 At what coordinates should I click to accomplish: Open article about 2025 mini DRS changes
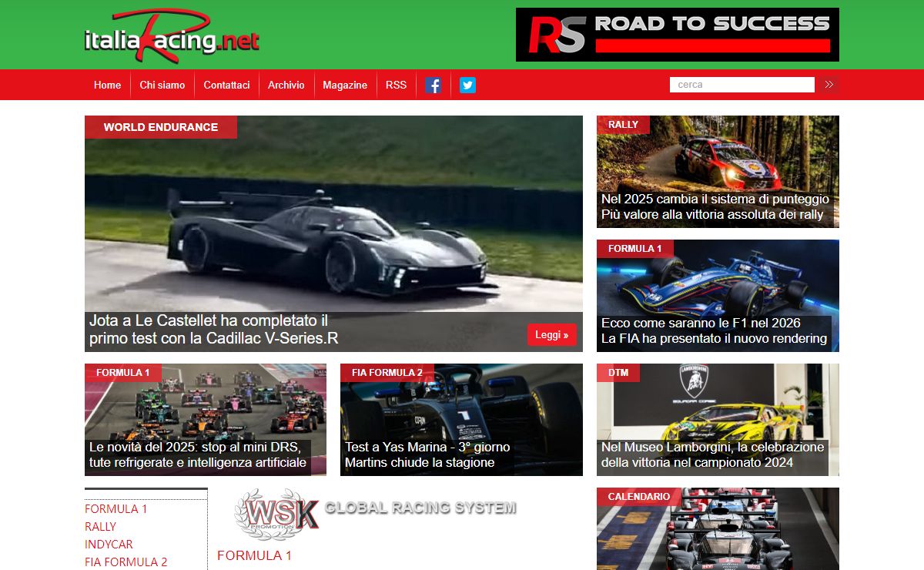[x=198, y=455]
